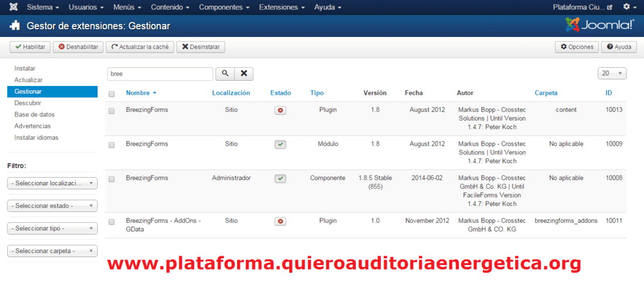The width and height of the screenshot is (644, 303).
Task: Click the search field containing 'bree'
Action: click(x=160, y=74)
